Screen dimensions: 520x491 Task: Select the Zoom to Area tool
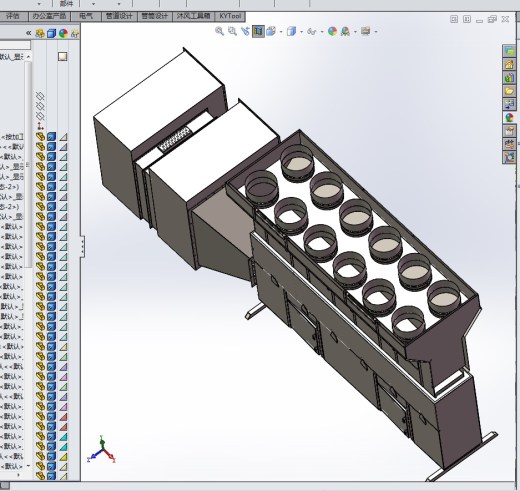[x=232, y=31]
